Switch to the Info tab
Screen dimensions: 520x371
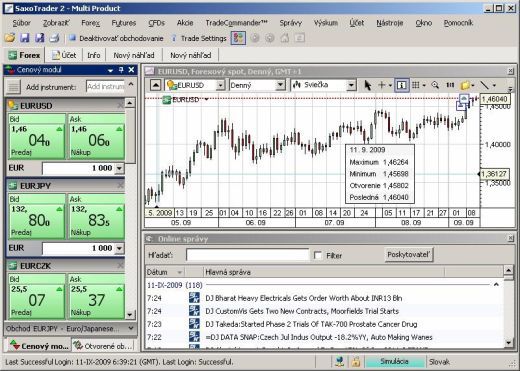click(94, 55)
